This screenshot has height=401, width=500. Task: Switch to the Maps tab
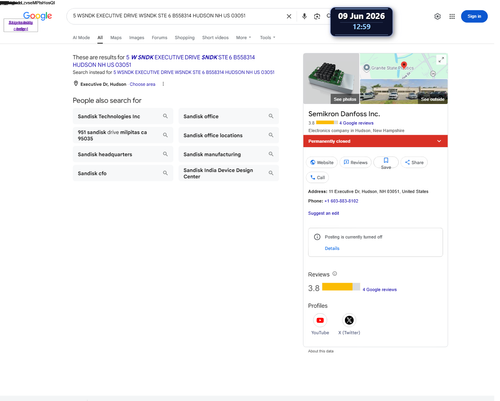click(116, 38)
